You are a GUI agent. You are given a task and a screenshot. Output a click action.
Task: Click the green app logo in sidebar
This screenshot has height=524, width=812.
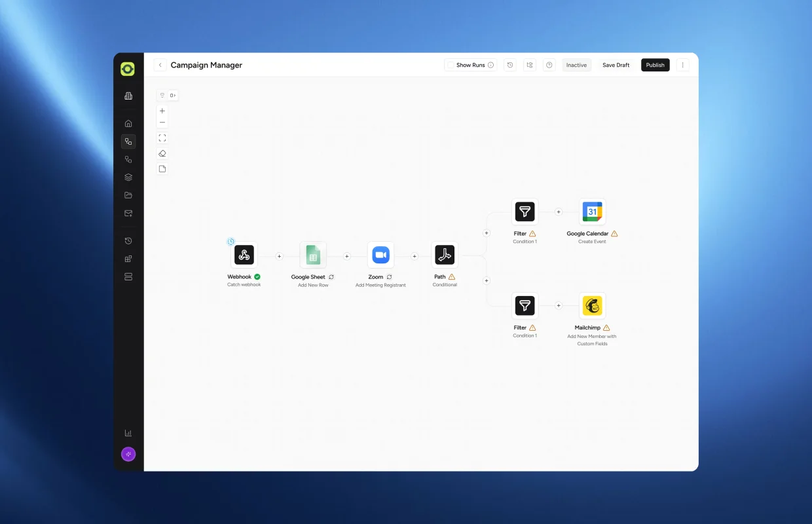[128, 69]
